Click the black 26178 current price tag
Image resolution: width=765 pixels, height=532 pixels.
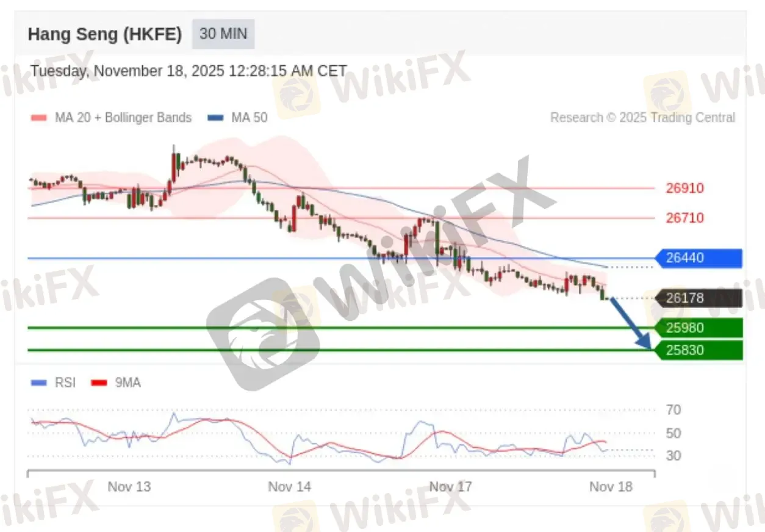click(698, 298)
